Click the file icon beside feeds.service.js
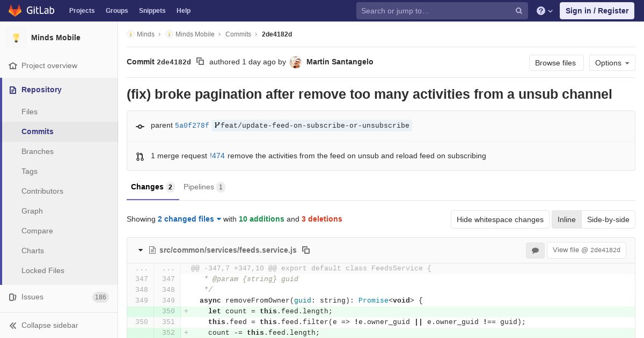644x338 pixels. point(152,250)
